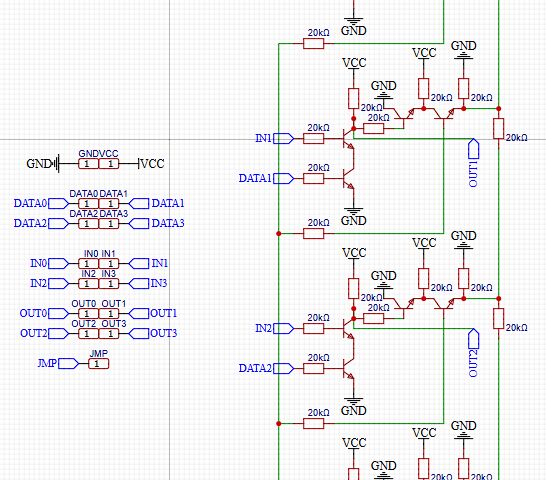Select the transistor driven by the DATA1 resistor
This screenshot has height=480, width=546.
[x=349, y=179]
